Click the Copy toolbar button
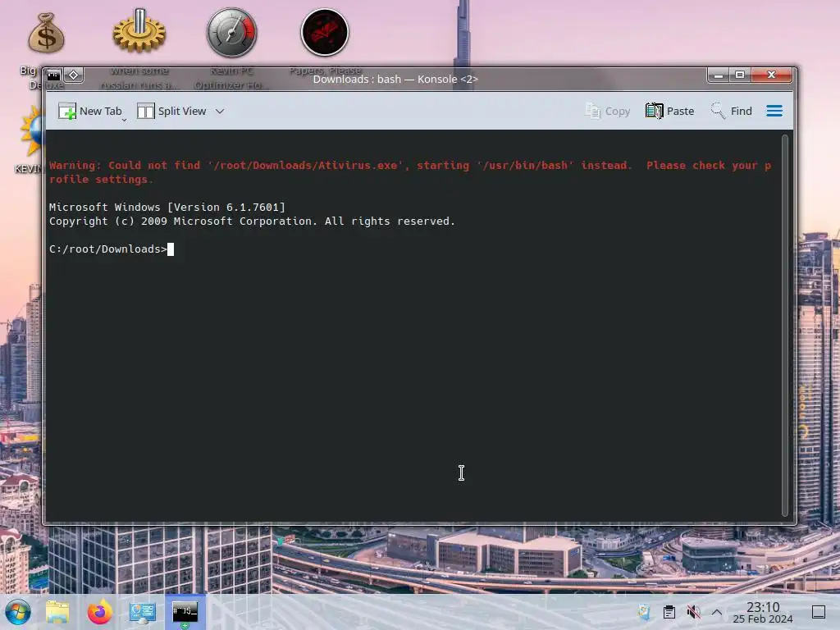840x630 pixels. (608, 111)
